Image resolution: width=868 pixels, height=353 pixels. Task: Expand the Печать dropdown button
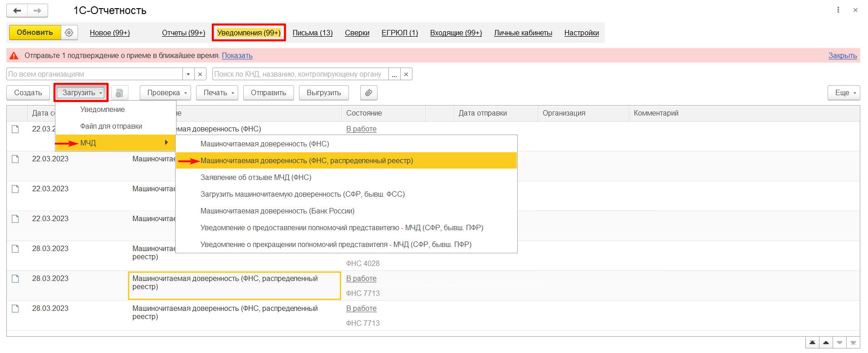coord(217,92)
